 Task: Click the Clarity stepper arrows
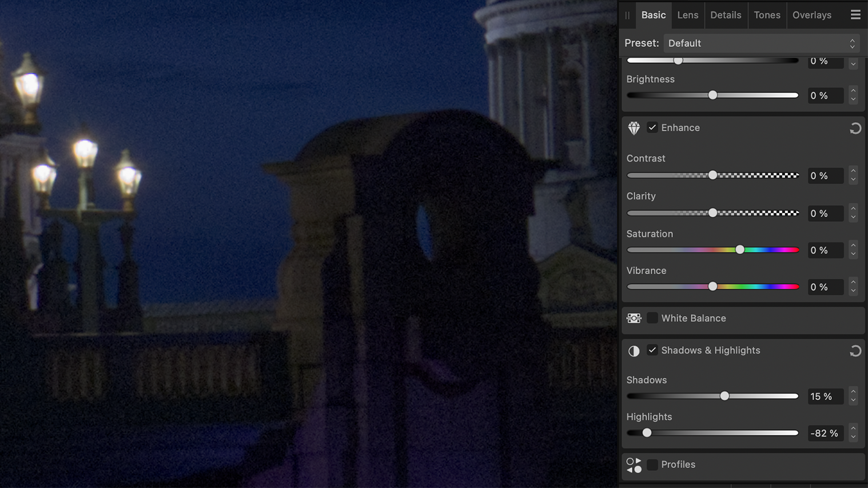[x=853, y=213]
